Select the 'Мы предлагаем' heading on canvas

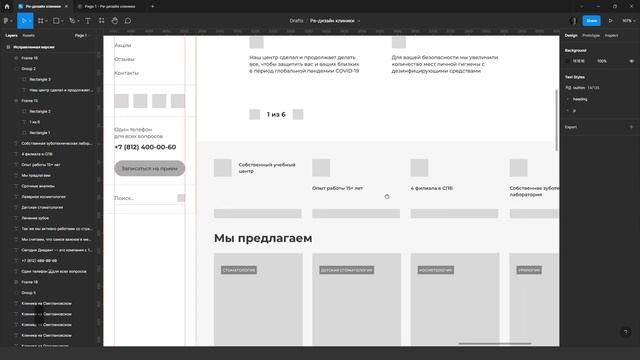pos(263,238)
